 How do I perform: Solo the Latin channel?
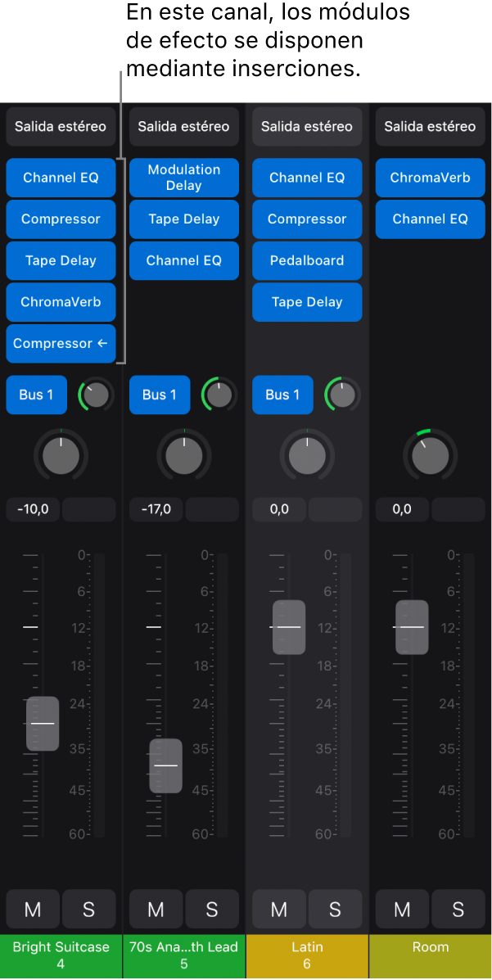[335, 909]
